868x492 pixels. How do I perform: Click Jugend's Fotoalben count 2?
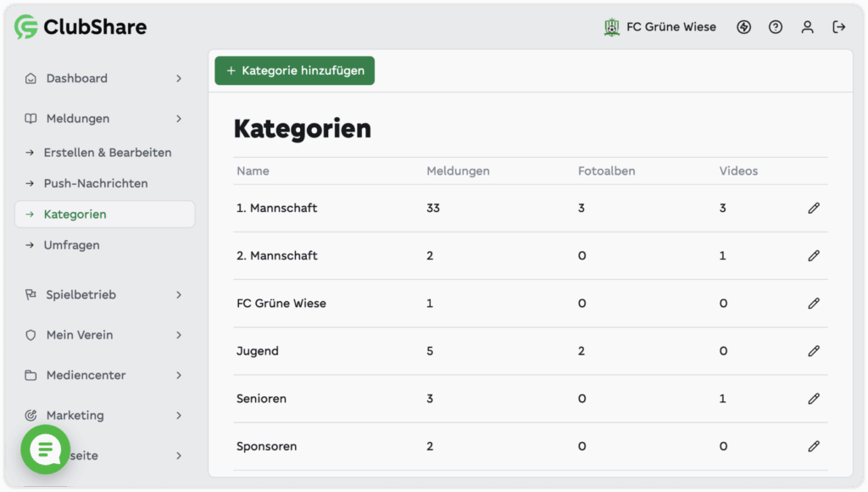(581, 351)
